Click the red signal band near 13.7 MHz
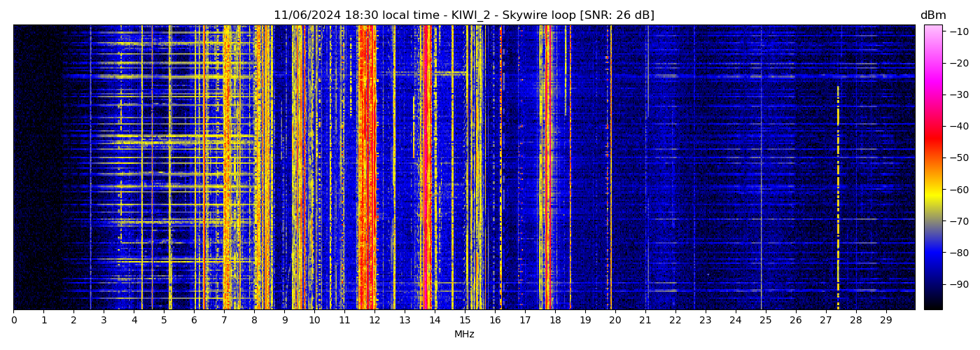The width and height of the screenshot is (980, 350). click(426, 168)
